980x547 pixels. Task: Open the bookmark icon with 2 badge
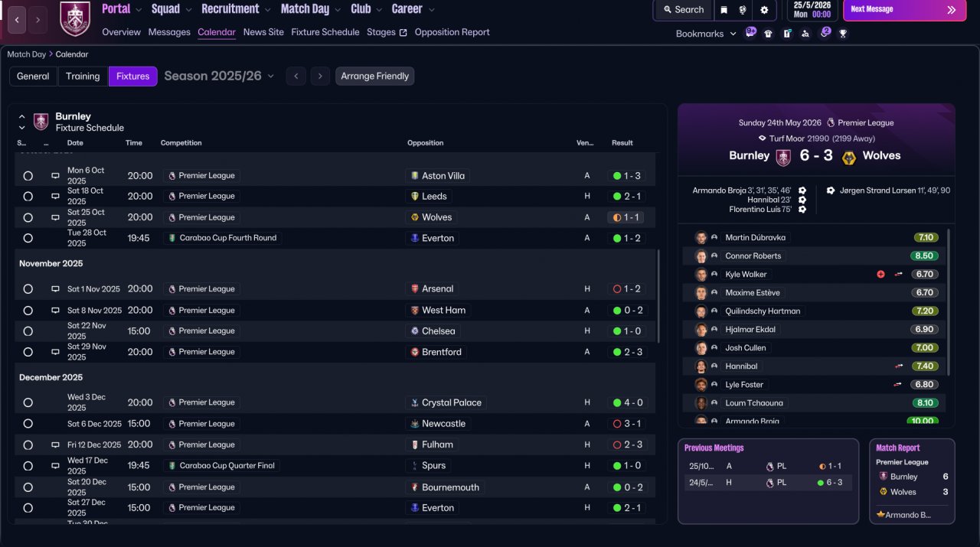[x=825, y=33]
